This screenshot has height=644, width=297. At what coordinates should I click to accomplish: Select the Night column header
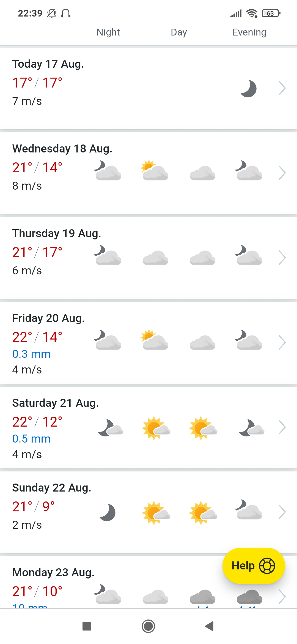108,32
